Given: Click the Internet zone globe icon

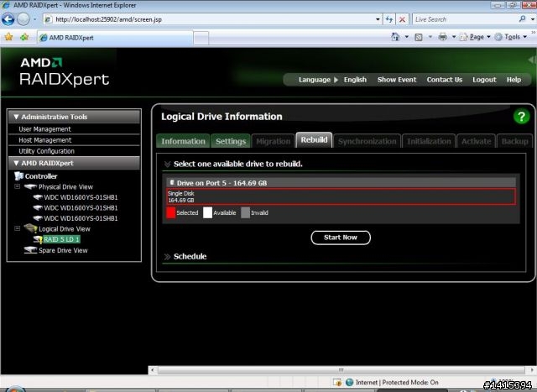Looking at the screenshot, I should point(349,382).
